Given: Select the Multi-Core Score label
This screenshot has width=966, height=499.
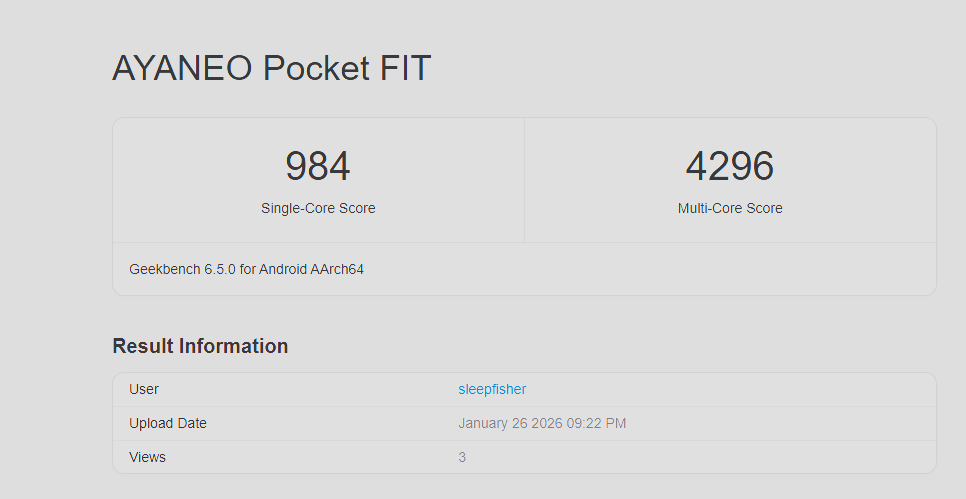Looking at the screenshot, I should pyautogui.click(x=730, y=209).
